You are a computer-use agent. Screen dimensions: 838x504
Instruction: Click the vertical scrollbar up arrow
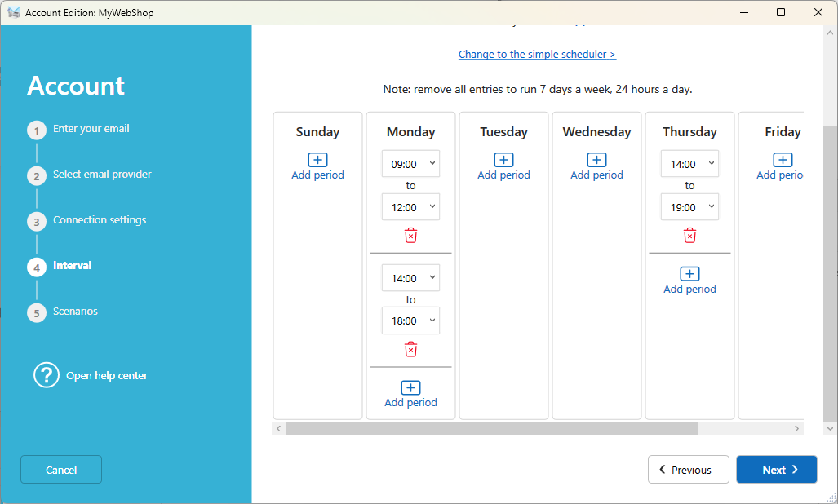pyautogui.click(x=830, y=33)
